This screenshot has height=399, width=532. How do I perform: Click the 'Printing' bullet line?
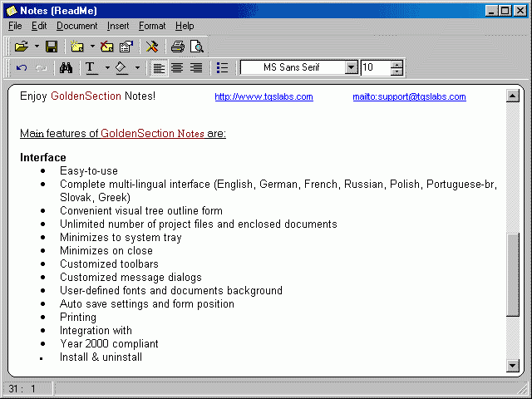point(78,317)
